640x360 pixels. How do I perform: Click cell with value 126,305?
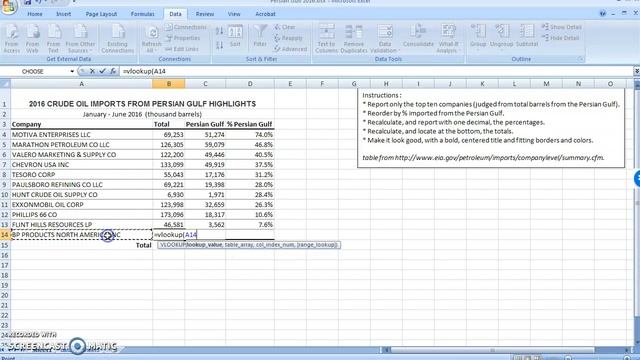tap(169, 144)
